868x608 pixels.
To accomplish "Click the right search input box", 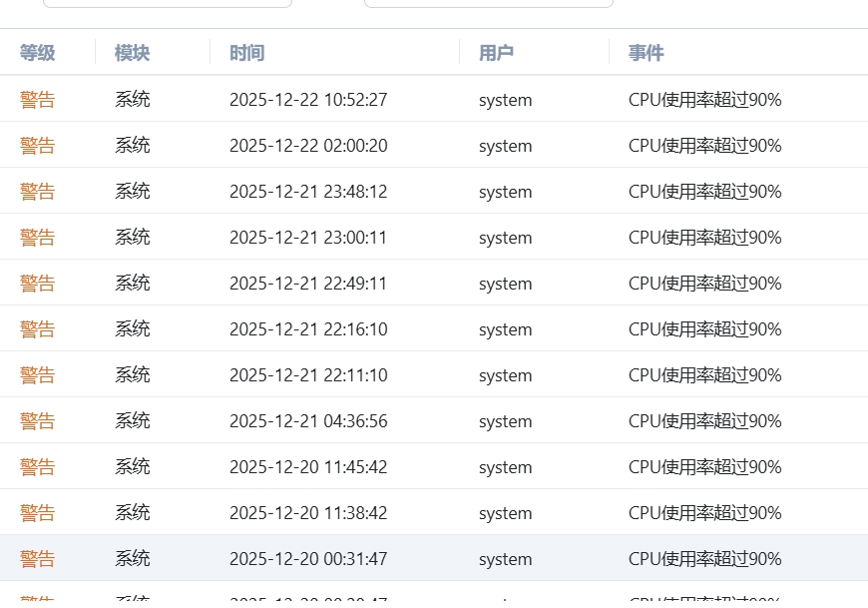I will [x=488, y=2].
